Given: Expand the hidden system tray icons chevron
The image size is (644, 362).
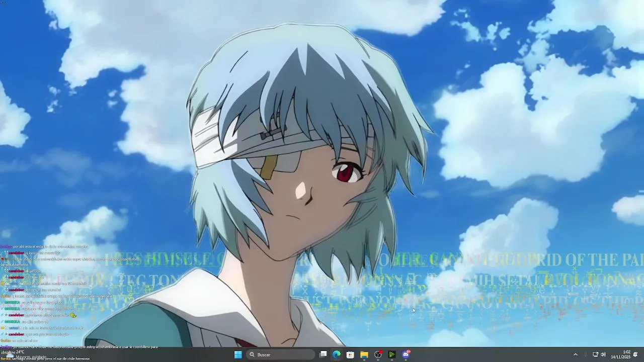Looking at the screenshot, I should click(x=576, y=354).
